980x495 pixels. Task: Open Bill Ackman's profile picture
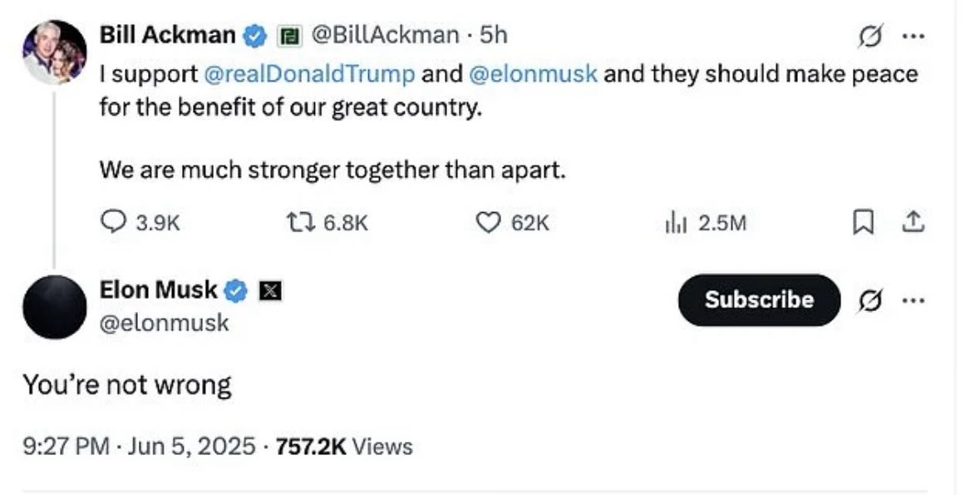[x=55, y=52]
